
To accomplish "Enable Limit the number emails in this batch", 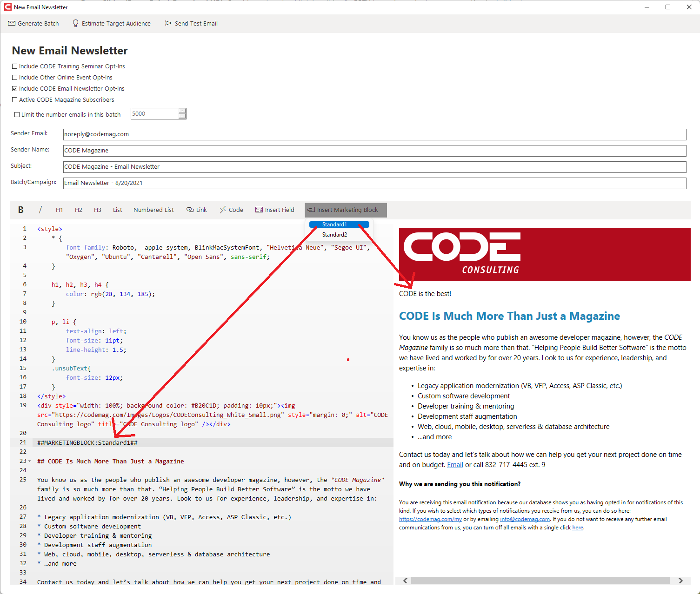I will point(17,115).
